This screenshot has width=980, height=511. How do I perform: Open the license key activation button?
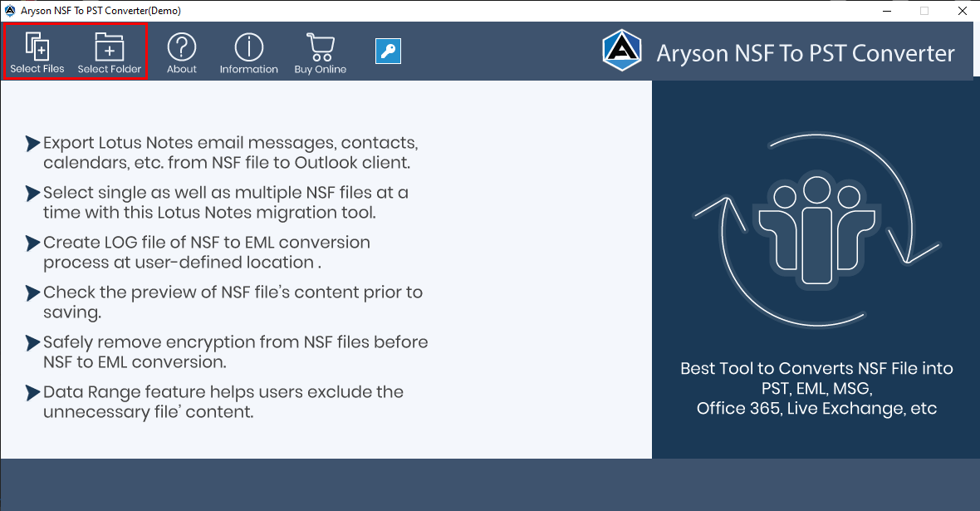pos(388,52)
